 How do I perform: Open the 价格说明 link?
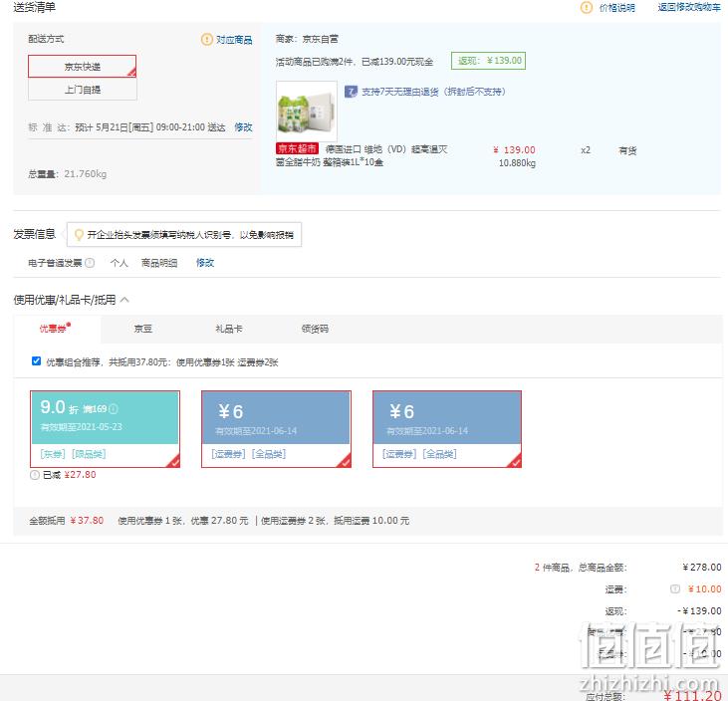click(616, 8)
